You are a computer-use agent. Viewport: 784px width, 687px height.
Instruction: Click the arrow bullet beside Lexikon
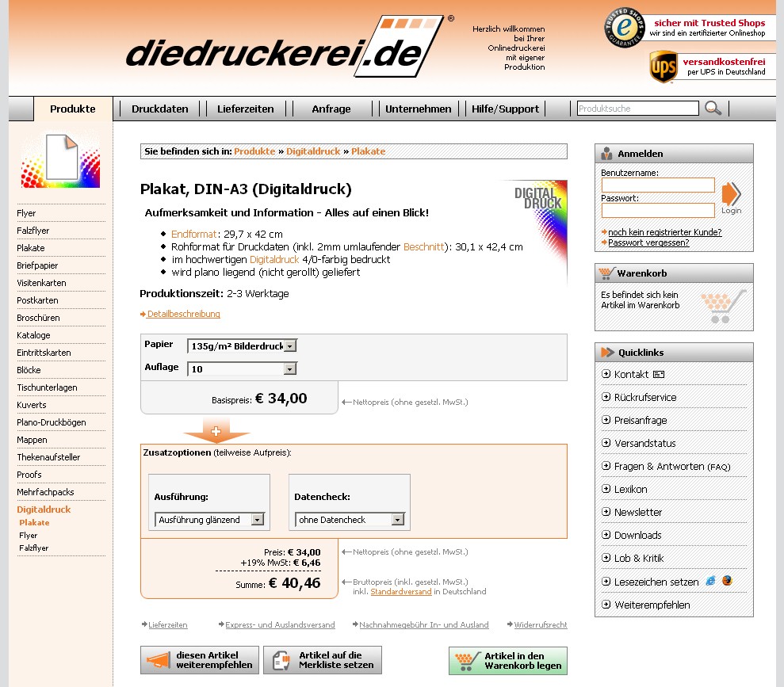coord(606,489)
